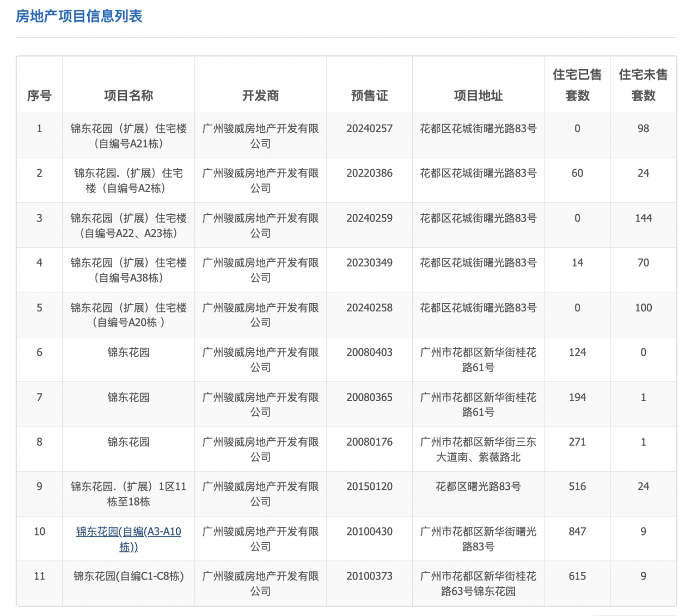Viewport: 691px width, 616px height.
Task: Click developer 广州骏威房地产开发有限公司 in row 11
Action: tap(260, 584)
